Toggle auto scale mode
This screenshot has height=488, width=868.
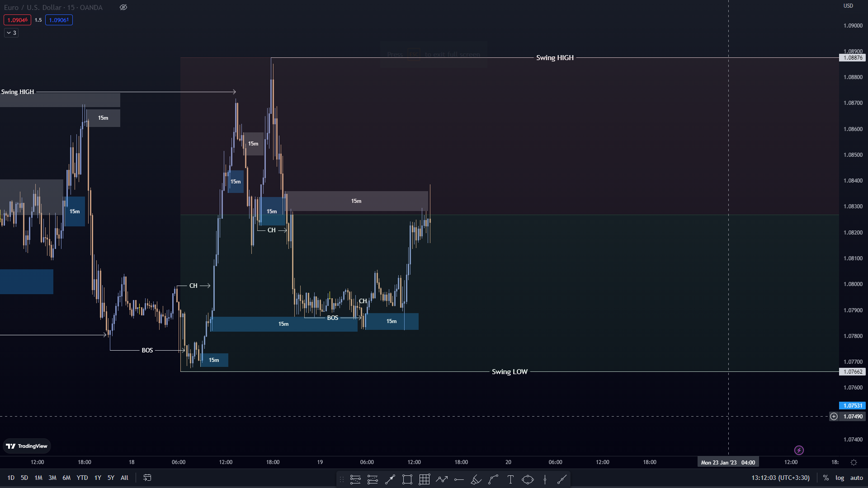(x=856, y=478)
